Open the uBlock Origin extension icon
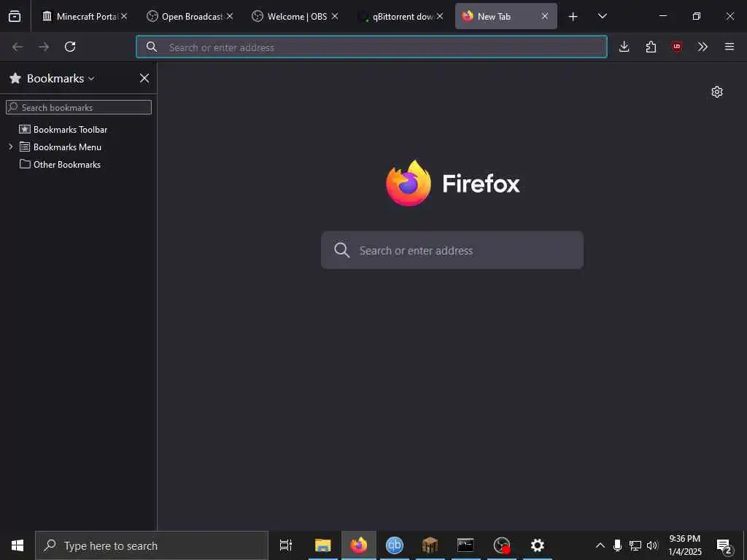 (676, 47)
